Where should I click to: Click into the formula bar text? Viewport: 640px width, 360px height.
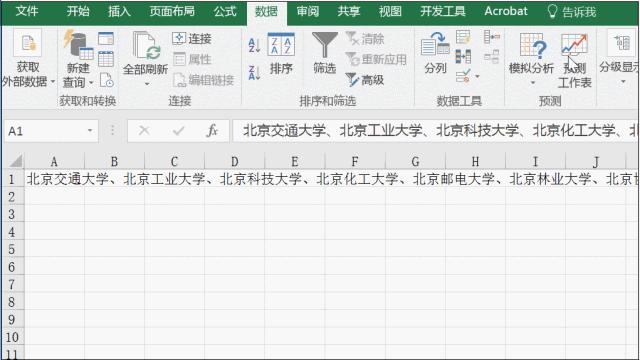(435, 131)
